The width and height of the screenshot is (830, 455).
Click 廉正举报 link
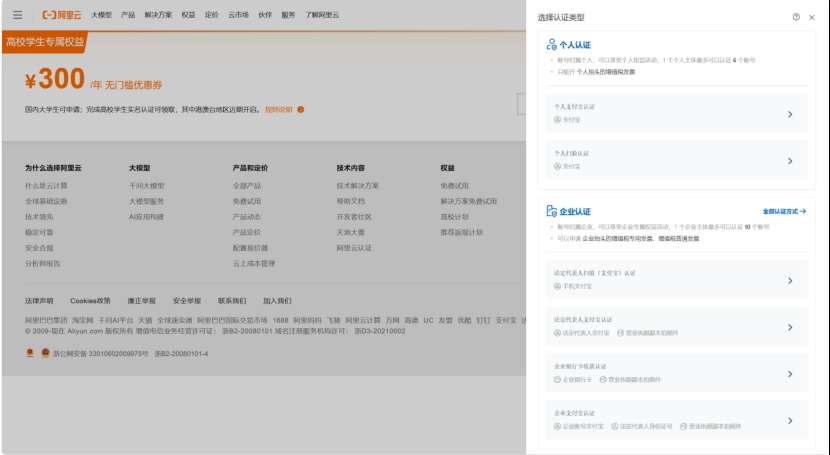click(x=141, y=301)
